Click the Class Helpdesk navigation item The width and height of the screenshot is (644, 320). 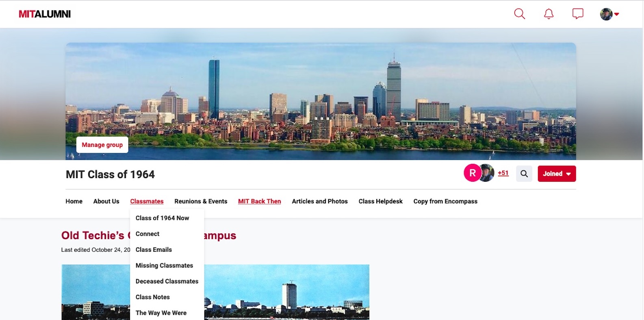pyautogui.click(x=380, y=201)
